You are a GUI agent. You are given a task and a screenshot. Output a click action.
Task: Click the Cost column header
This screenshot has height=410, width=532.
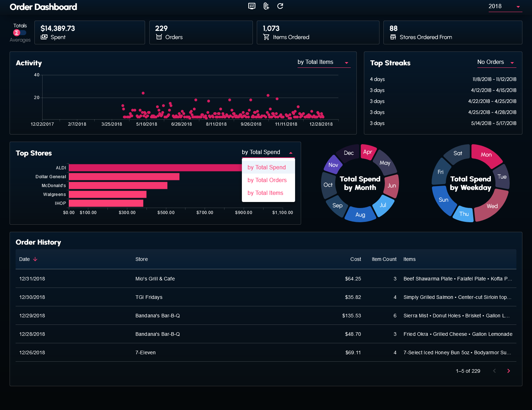click(355, 259)
